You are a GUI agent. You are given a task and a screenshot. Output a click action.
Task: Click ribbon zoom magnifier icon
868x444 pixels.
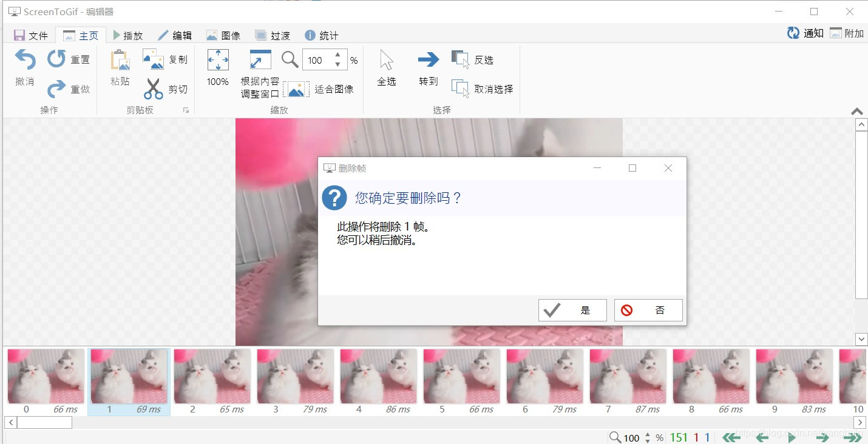(x=290, y=59)
